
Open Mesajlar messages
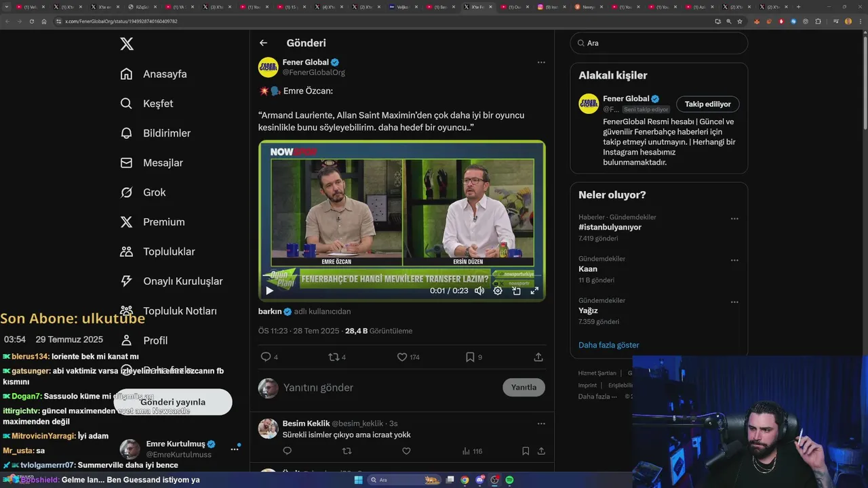pos(151,163)
